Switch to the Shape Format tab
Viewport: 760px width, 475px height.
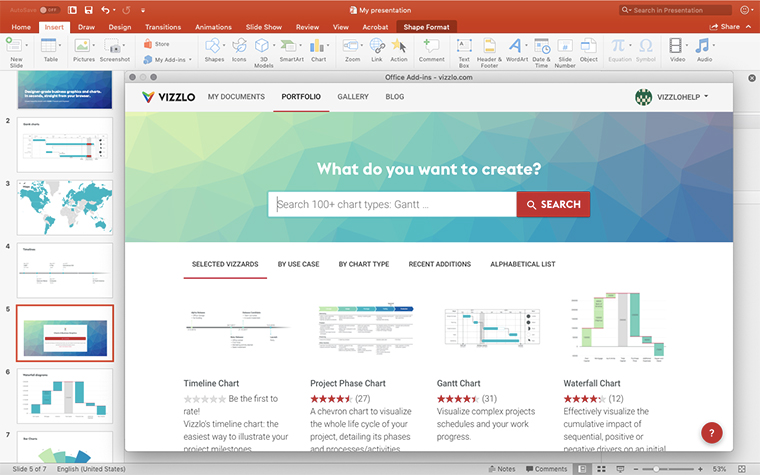click(427, 27)
